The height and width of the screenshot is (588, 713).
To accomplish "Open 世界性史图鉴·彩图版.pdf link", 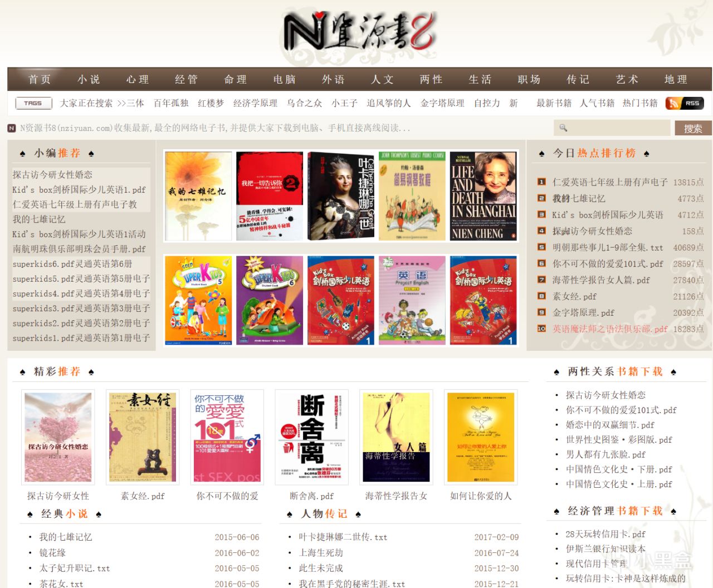I will [x=619, y=439].
